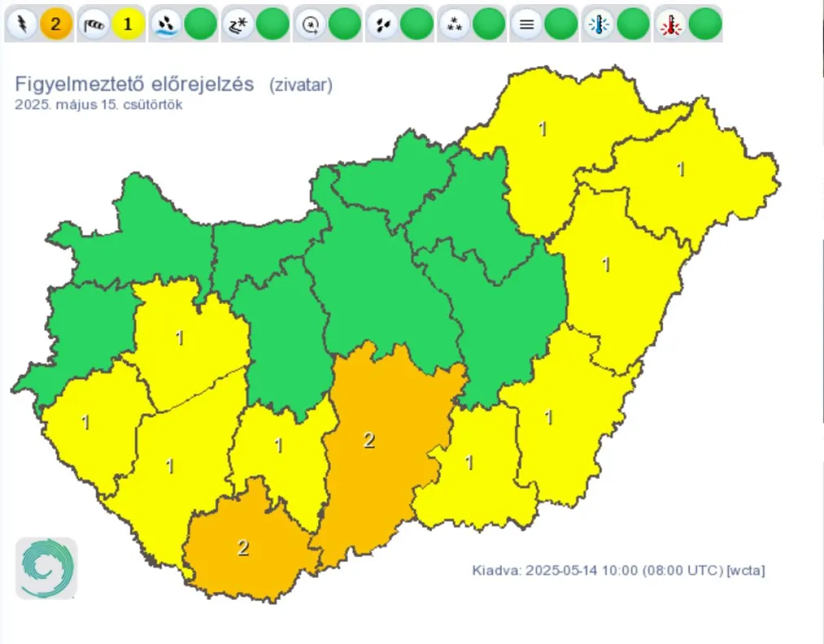Click the orange level 2 thunderstorm badge

[55, 24]
